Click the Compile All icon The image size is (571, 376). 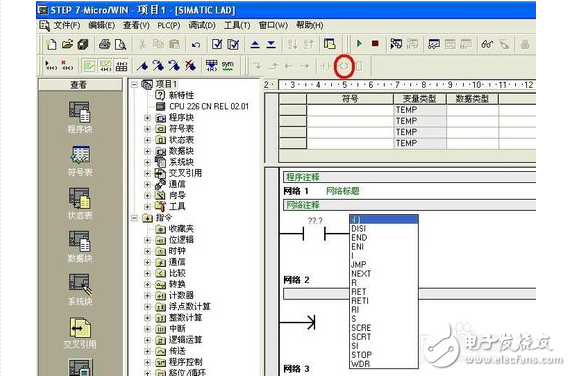tap(233, 44)
